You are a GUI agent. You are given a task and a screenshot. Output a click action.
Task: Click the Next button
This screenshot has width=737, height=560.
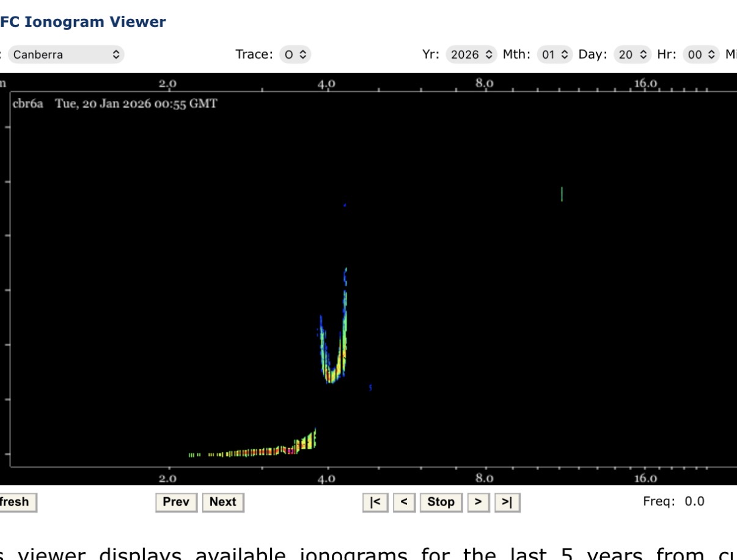point(222,502)
